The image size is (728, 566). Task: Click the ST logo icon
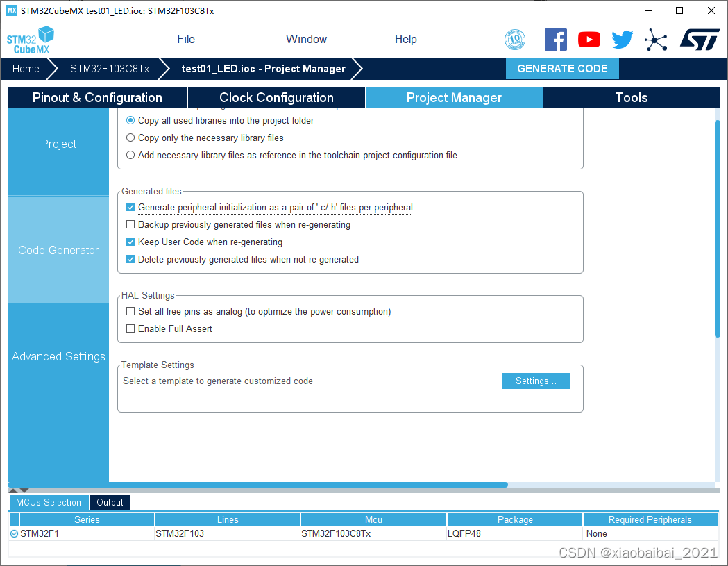[x=700, y=40]
